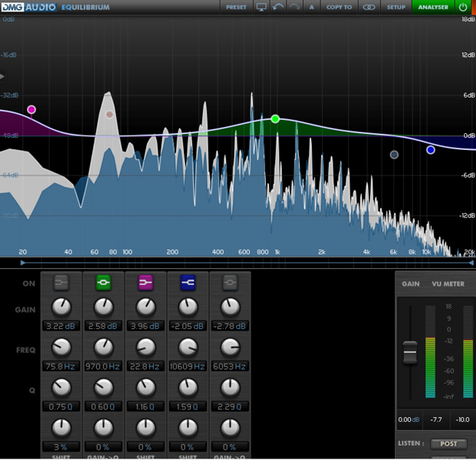Screen dimensions: 476x460
Task: Toggle the stereo link rings icon
Action: coord(369,7)
